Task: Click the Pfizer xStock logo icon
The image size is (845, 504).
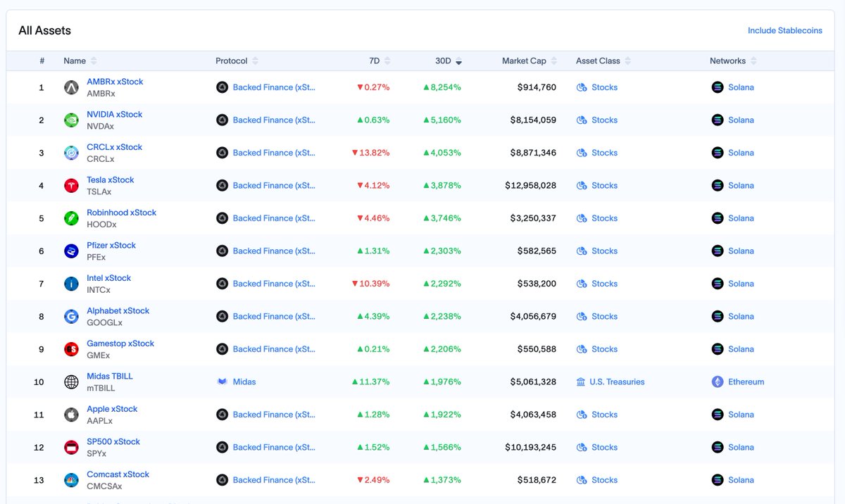Action: click(71, 251)
